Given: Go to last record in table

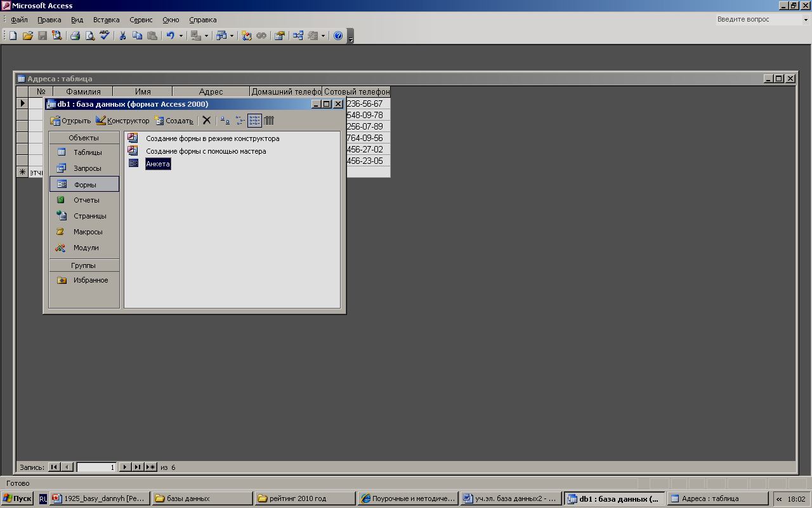Looking at the screenshot, I should coord(138,467).
